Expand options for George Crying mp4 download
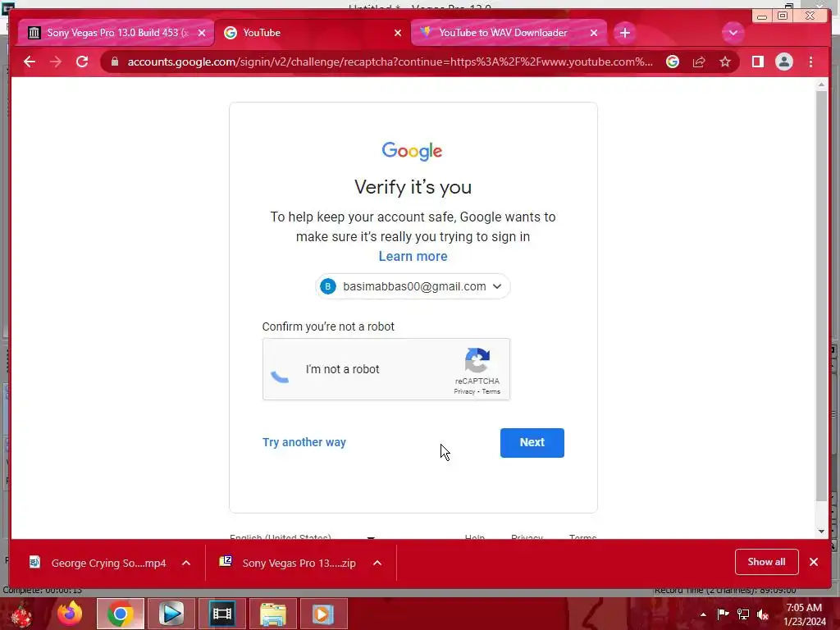840x630 pixels. [186, 563]
